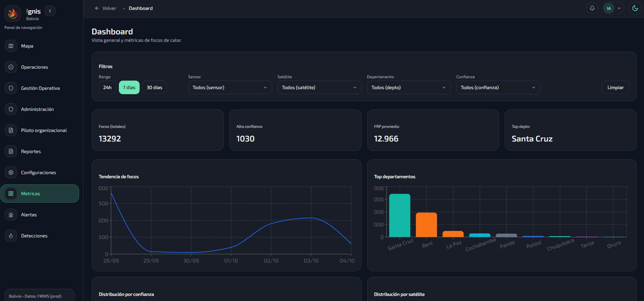Screen dimensions: 644x301
Task: Click the FRP promedio 12.966 card
Action: (433, 130)
